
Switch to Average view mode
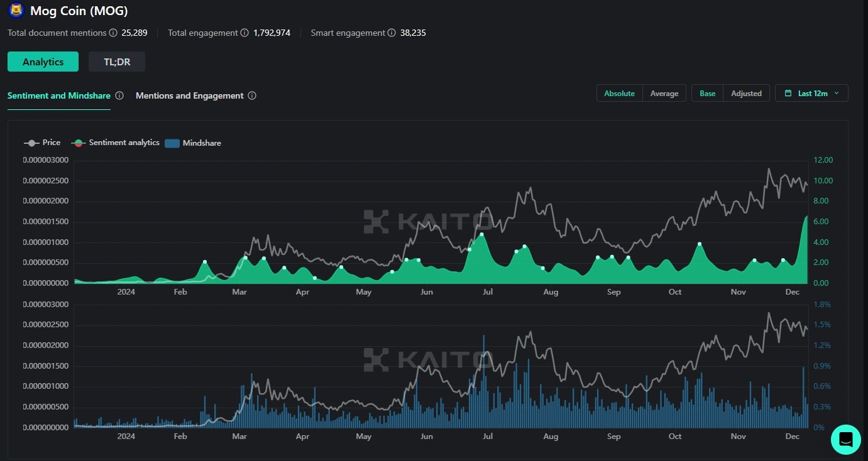[664, 94]
